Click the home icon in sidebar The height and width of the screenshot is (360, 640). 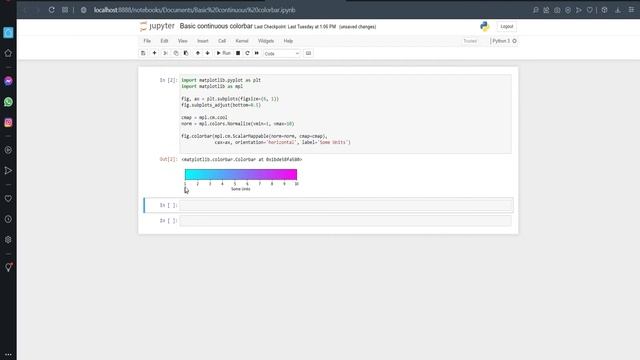(8, 53)
